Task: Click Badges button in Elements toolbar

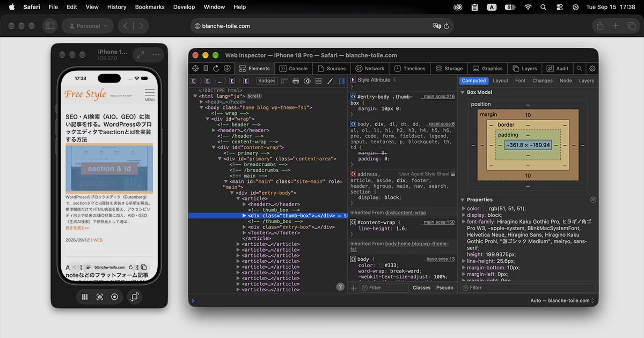Action: click(x=267, y=81)
